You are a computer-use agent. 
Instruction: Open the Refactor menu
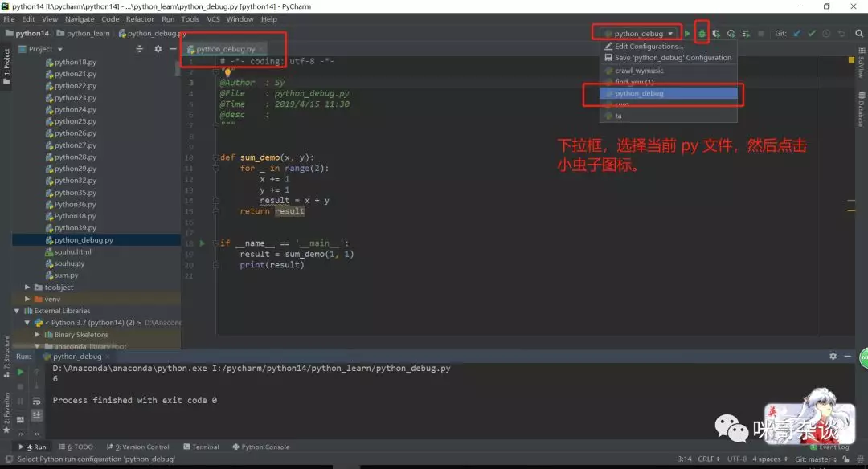point(140,18)
